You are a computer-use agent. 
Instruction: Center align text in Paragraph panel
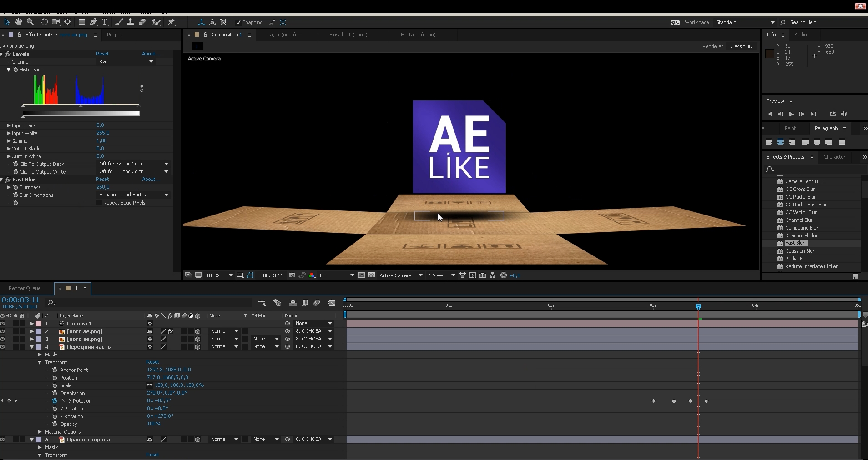pyautogui.click(x=781, y=142)
